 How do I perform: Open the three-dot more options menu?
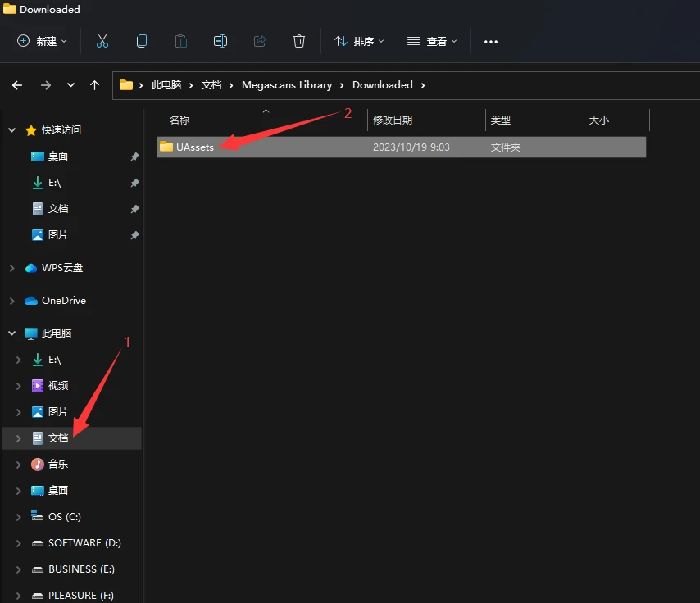point(491,42)
